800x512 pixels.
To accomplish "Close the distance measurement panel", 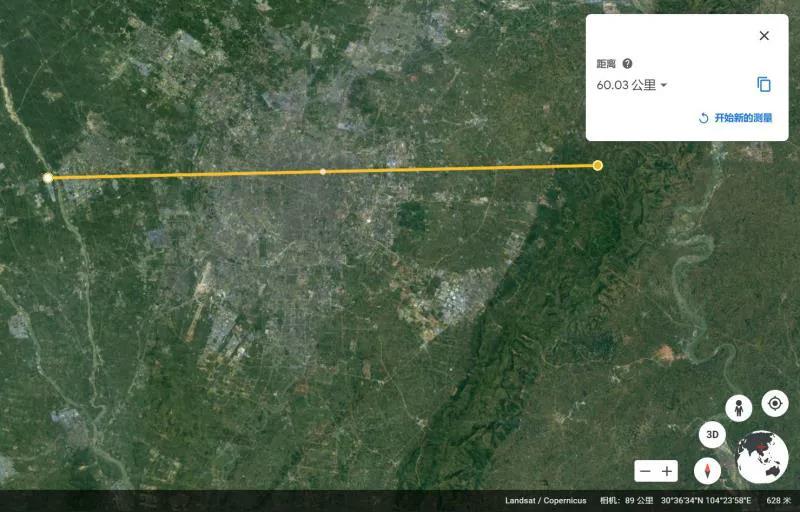I will [x=764, y=36].
